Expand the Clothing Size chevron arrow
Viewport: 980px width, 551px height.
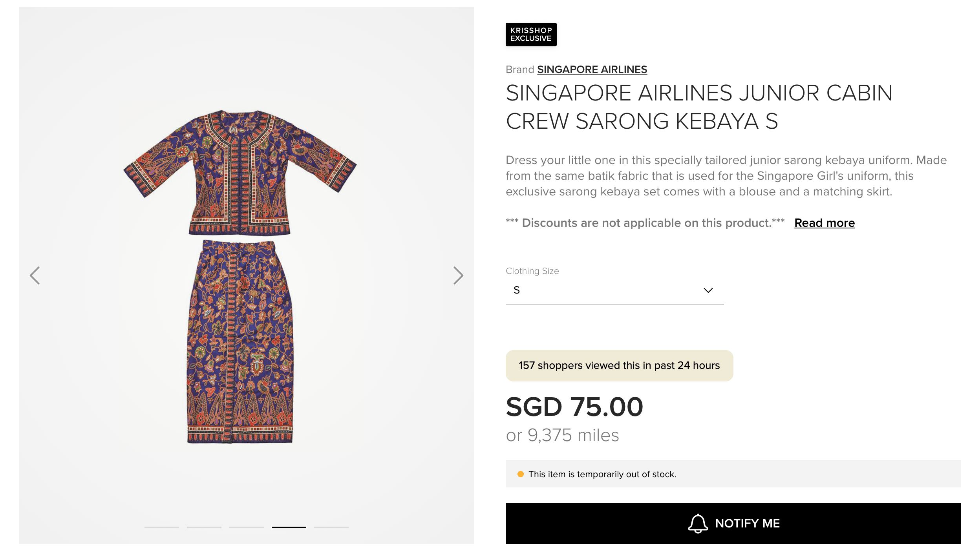point(708,290)
